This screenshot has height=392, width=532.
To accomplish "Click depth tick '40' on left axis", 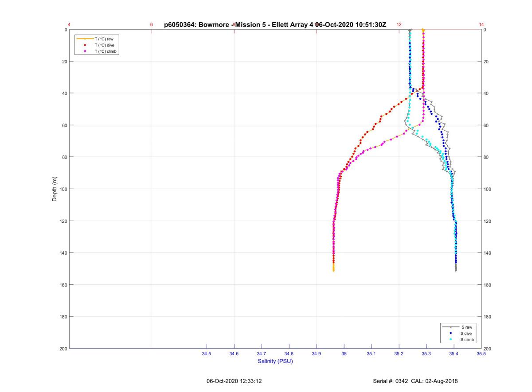I will (x=64, y=93).
